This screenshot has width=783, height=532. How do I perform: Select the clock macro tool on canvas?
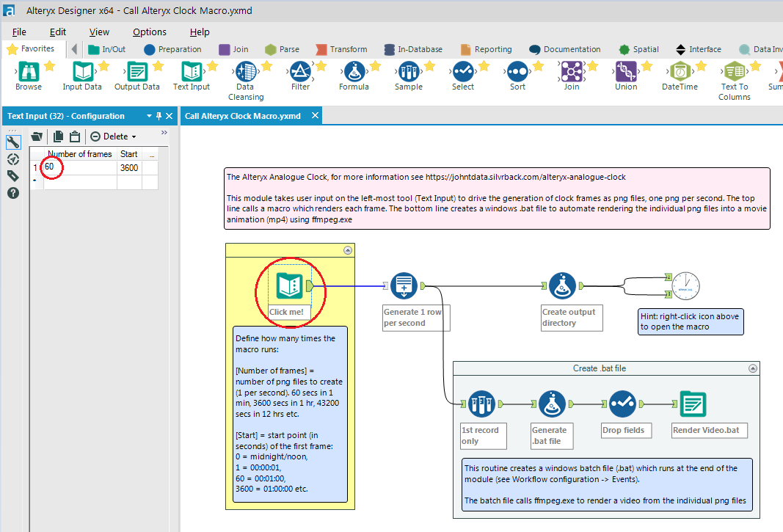click(x=685, y=286)
